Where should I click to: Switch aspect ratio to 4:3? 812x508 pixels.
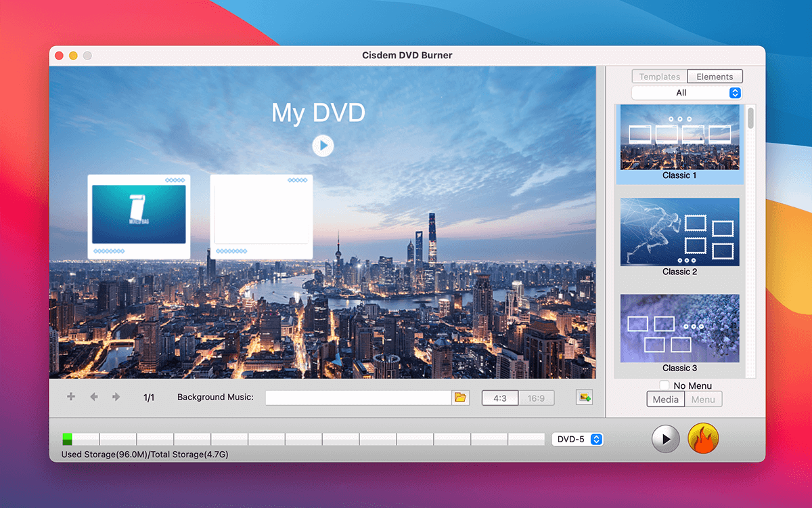tap(500, 398)
